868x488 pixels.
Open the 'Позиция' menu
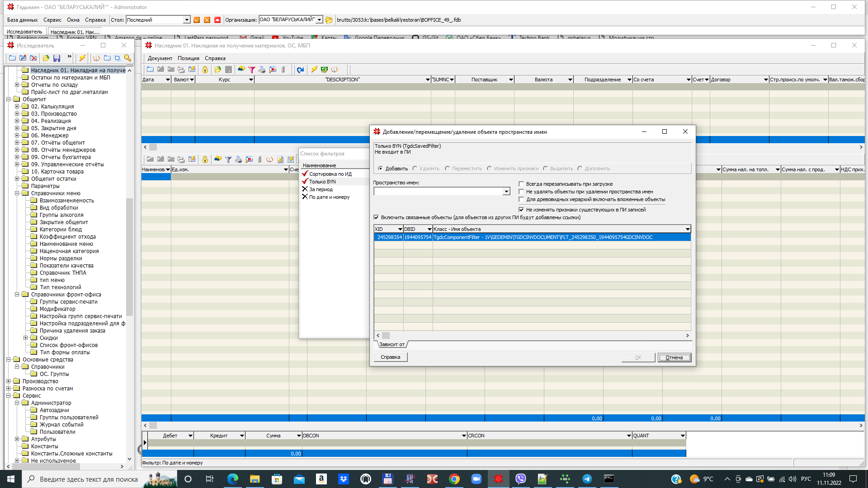click(188, 58)
